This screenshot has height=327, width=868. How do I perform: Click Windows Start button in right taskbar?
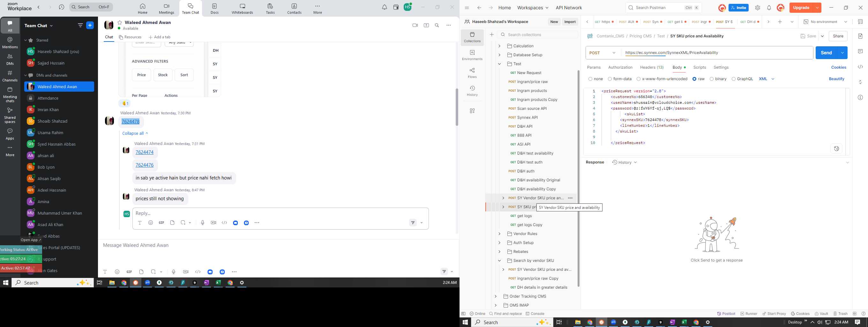[x=465, y=322]
